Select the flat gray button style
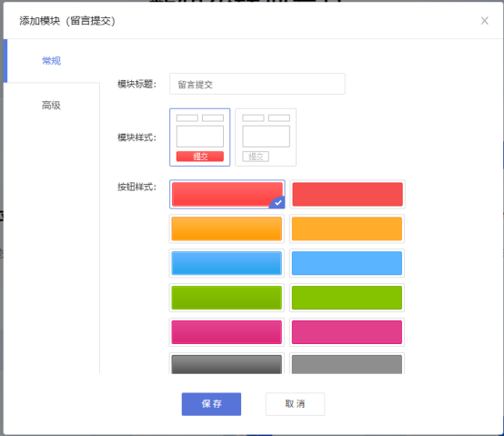504x436 pixels. [348, 363]
